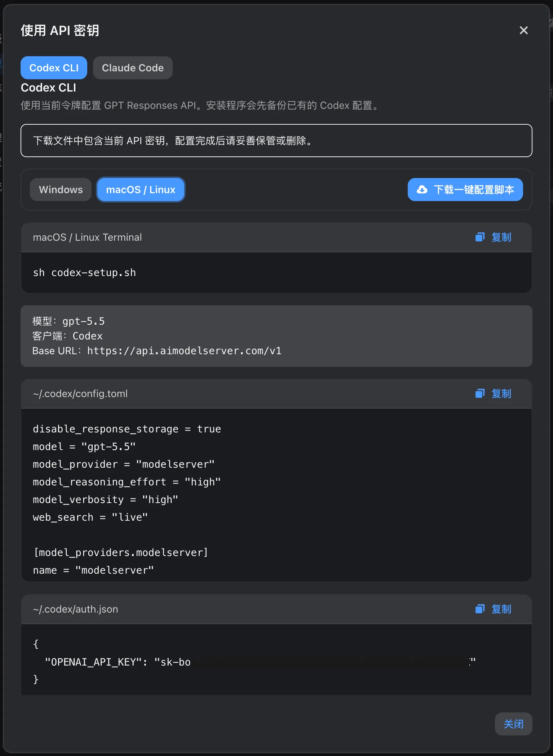
Task: Click the model = "gpt-5.5" config line
Action: coord(84,446)
